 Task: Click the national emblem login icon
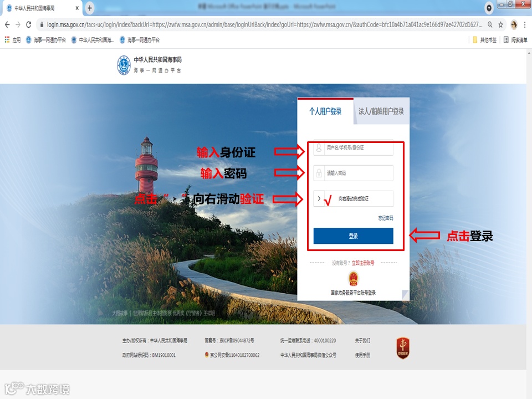click(353, 279)
